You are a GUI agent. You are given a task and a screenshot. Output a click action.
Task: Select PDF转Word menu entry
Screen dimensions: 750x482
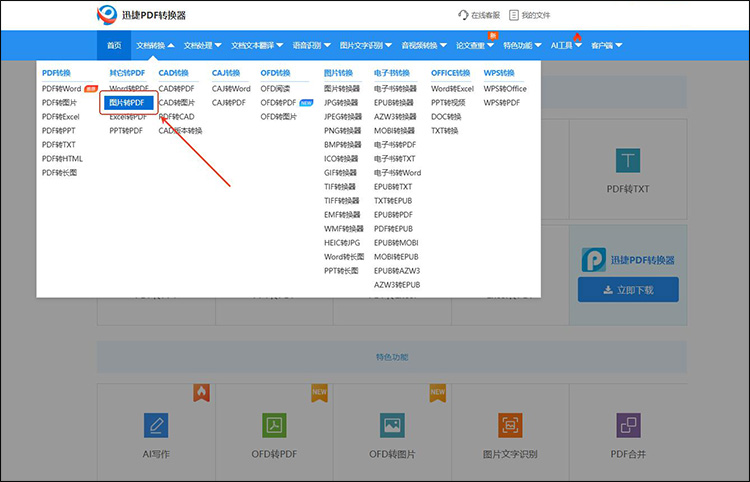pos(61,89)
